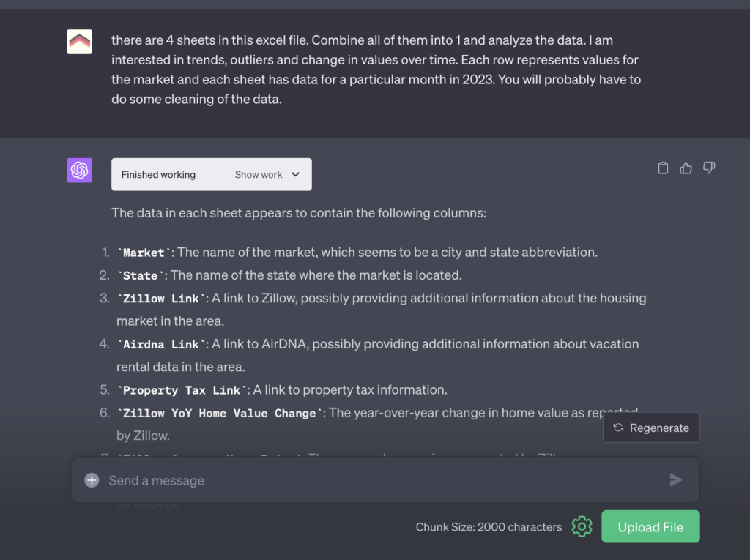Click the `Zillow YoY Home Value Change` text
The height and width of the screenshot is (560, 750).
click(x=219, y=414)
